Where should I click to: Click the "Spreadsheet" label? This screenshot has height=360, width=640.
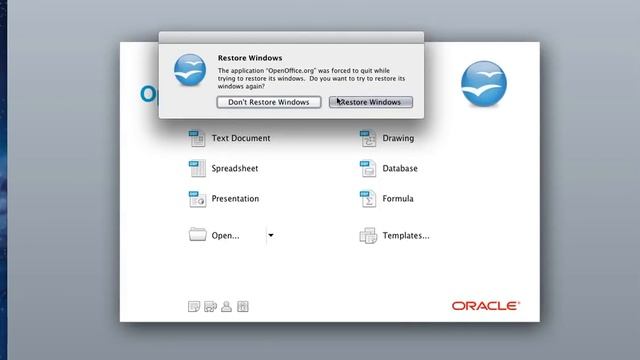click(x=235, y=169)
